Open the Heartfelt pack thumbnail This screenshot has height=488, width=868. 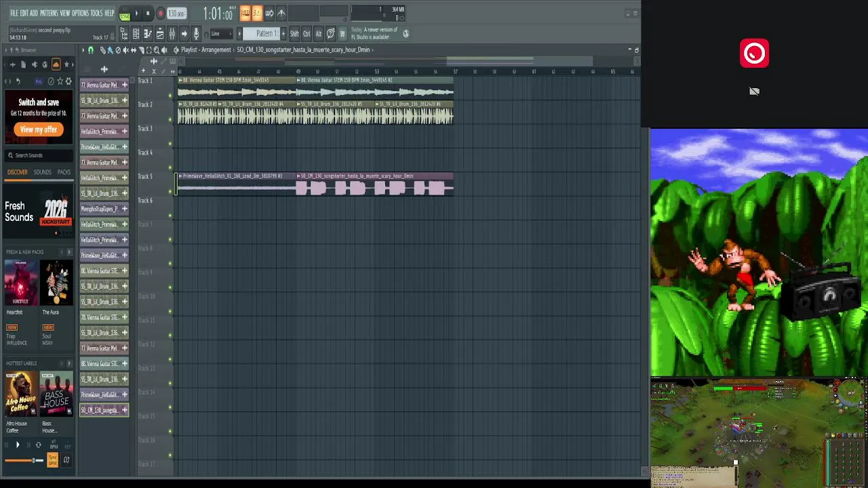tap(21, 283)
